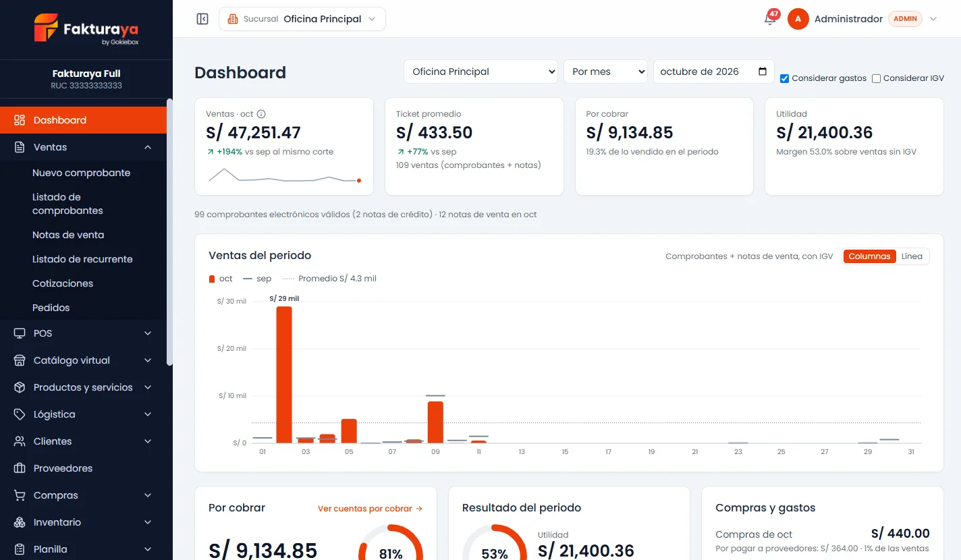Open Listado de recurrente
This screenshot has width=961, height=560.
pyautogui.click(x=83, y=259)
